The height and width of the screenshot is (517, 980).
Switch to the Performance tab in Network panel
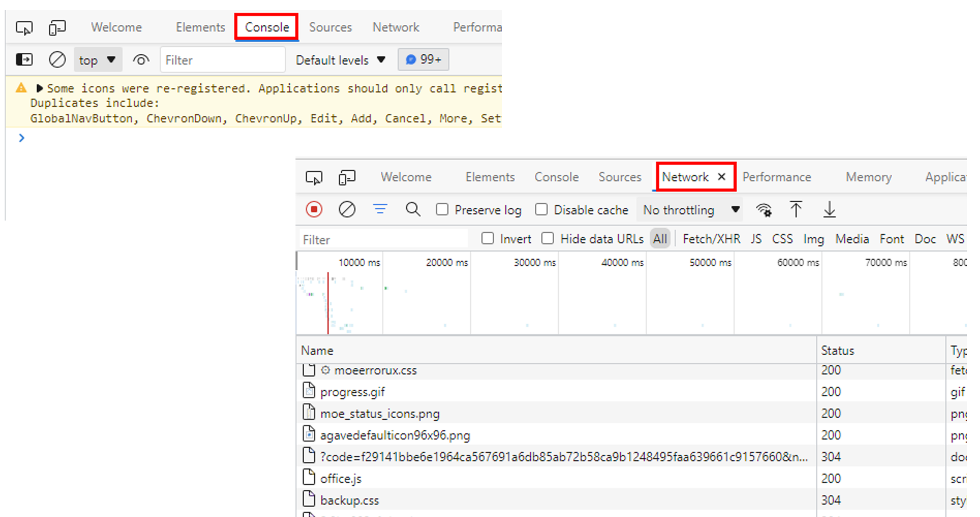[776, 177]
